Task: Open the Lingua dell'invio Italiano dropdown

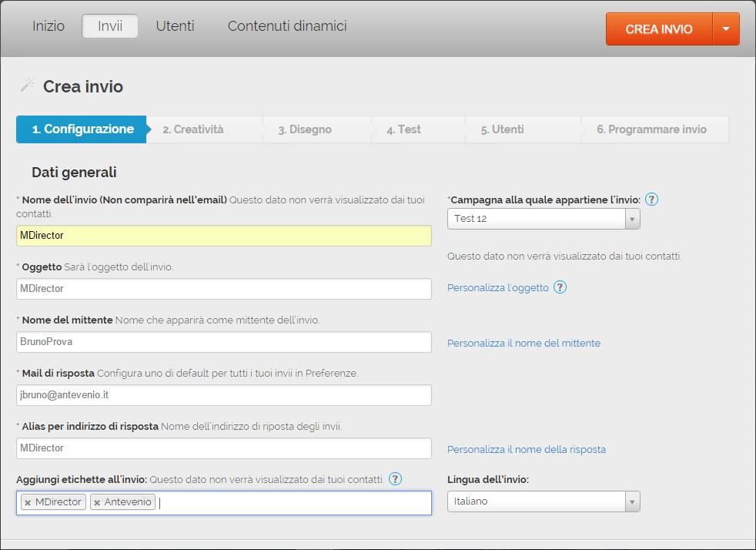Action: pyautogui.click(x=631, y=501)
